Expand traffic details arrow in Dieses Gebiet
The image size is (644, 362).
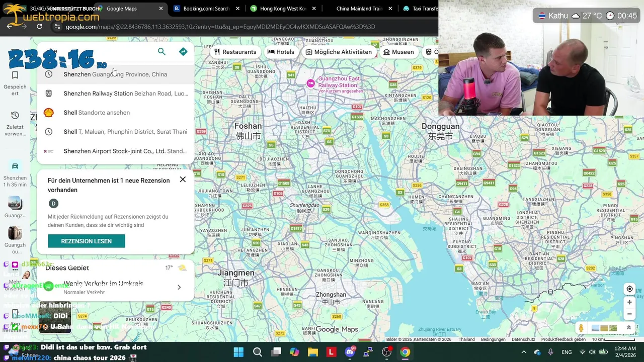pyautogui.click(x=180, y=287)
